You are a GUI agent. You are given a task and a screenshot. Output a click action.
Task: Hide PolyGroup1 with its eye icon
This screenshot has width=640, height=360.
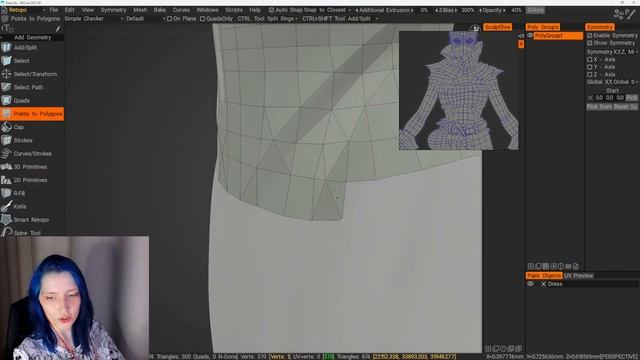[x=530, y=36]
